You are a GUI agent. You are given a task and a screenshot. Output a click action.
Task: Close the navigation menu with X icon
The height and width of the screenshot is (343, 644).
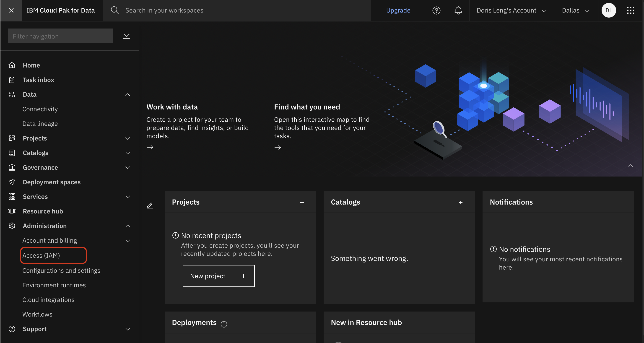[11, 10]
